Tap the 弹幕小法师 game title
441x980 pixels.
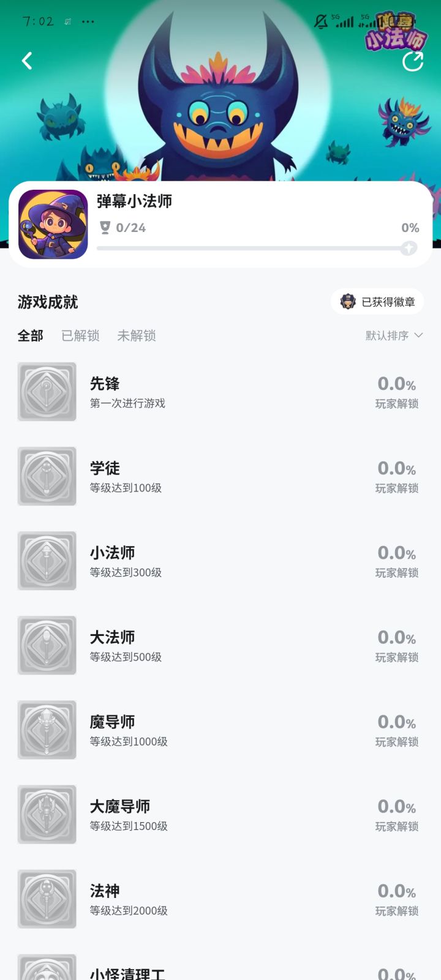point(134,201)
